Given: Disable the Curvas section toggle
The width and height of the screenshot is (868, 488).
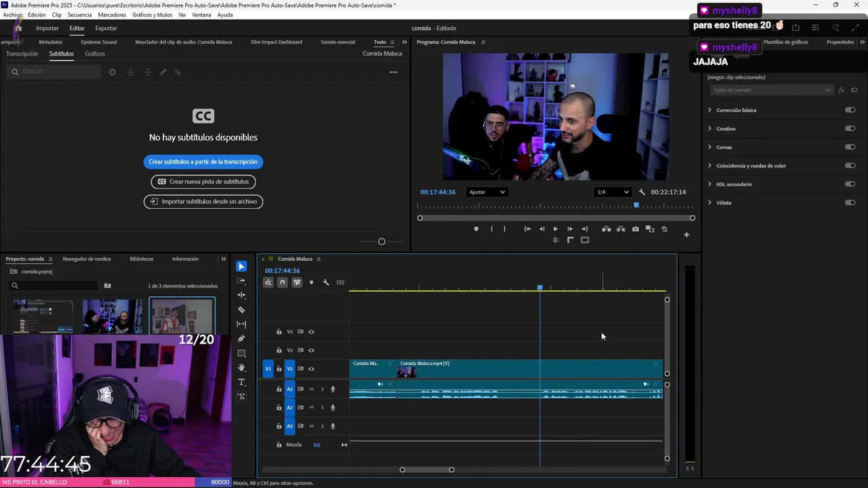Looking at the screenshot, I should coord(850,147).
